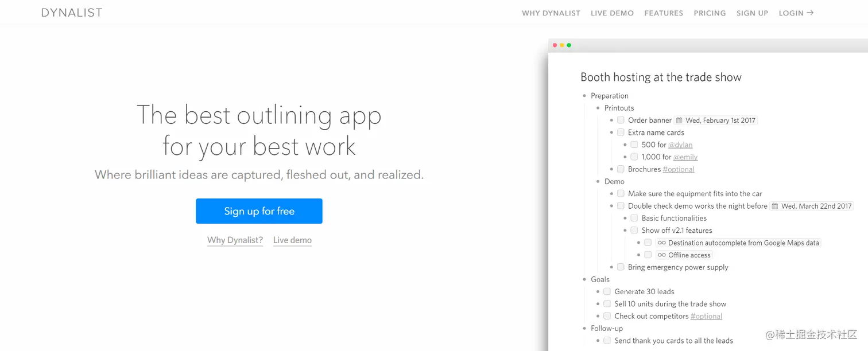Click the calendar icon in the February 1st date
This screenshot has height=351, width=868.
pyautogui.click(x=679, y=120)
